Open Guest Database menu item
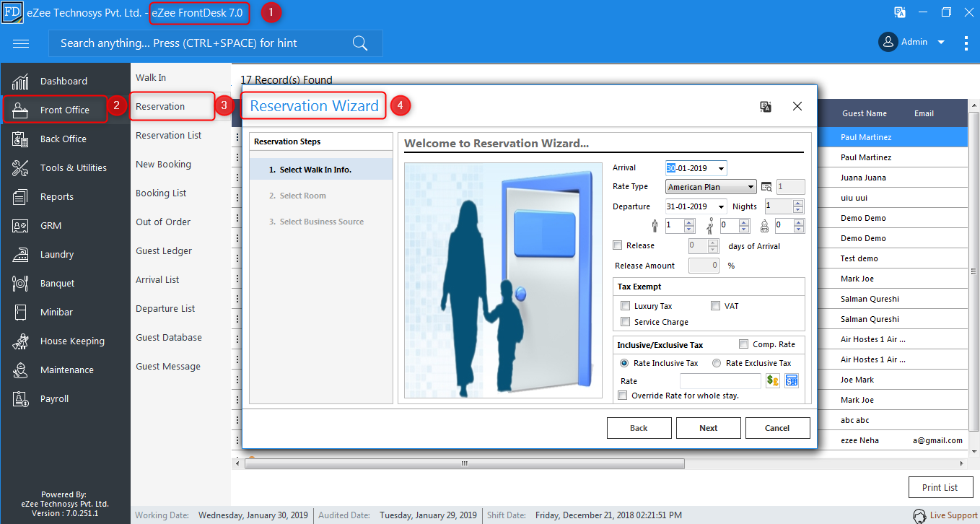 (x=169, y=338)
